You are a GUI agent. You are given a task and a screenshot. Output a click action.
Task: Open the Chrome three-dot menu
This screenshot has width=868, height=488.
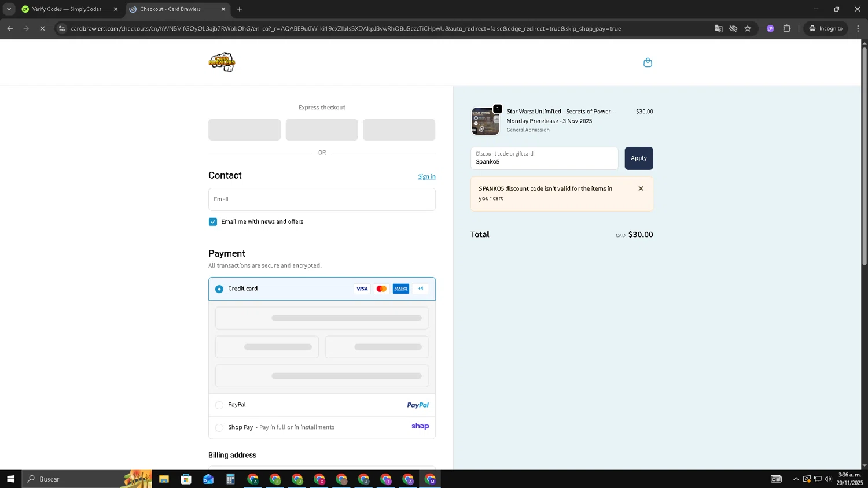pos(858,28)
